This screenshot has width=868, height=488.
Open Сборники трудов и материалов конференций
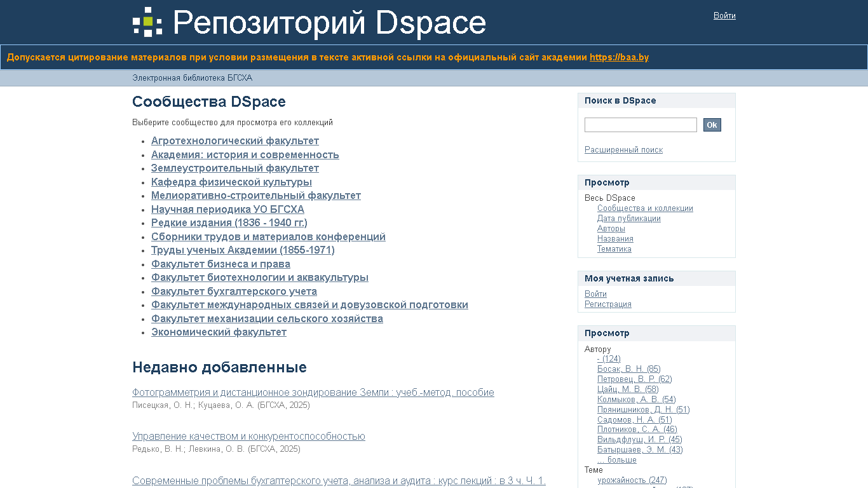(268, 237)
